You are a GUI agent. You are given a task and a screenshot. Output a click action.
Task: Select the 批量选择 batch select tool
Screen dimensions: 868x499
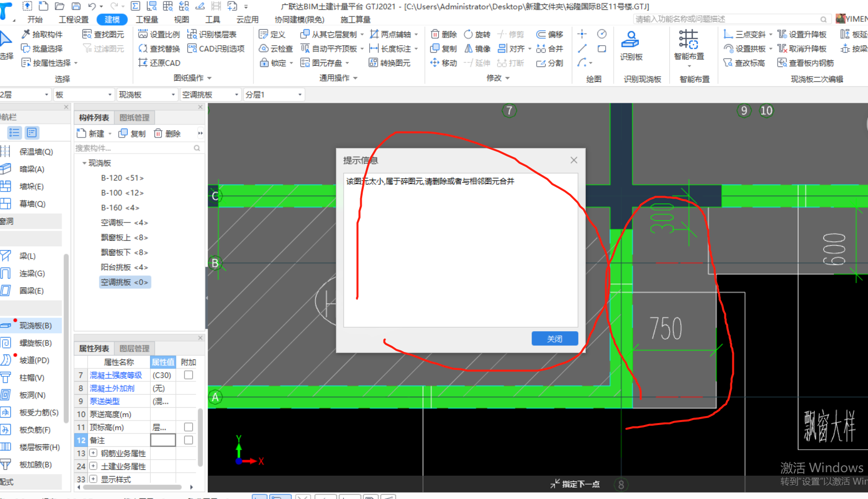42,49
